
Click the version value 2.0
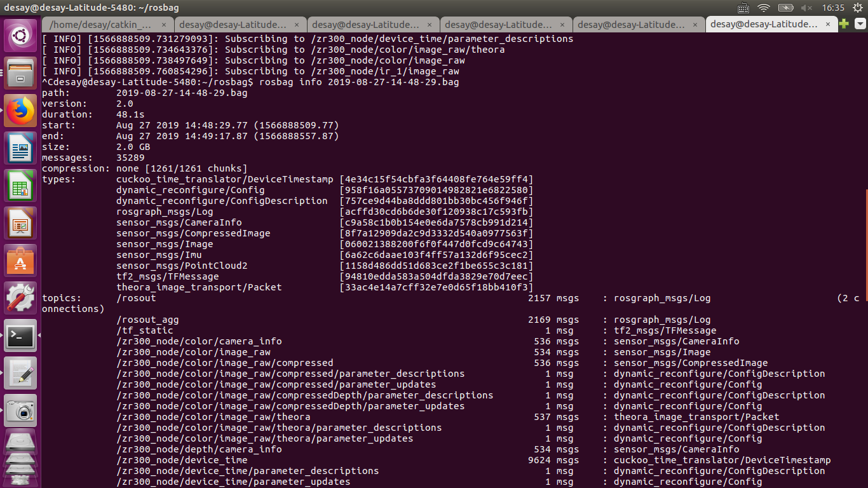tap(125, 104)
